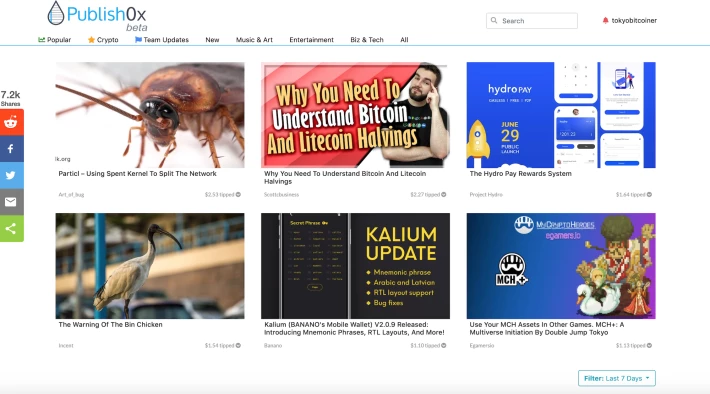Image resolution: width=710 pixels, height=394 pixels.
Task: Share on Twitter via sidebar icon
Action: 11,175
